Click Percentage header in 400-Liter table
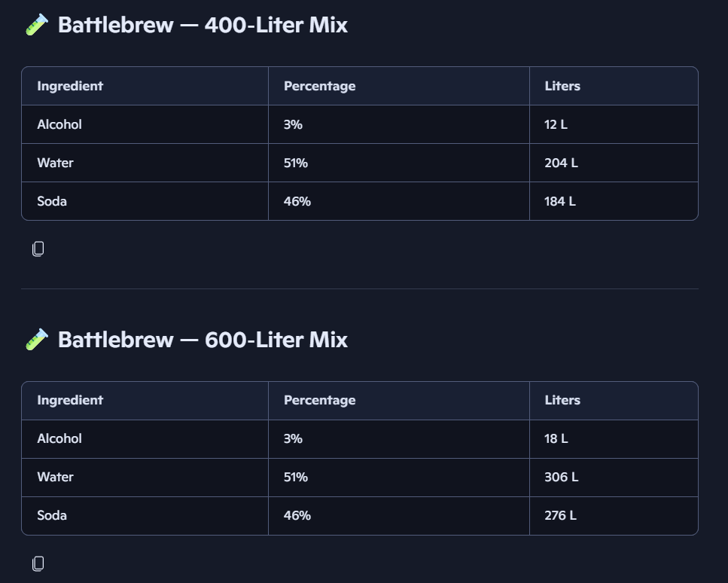The image size is (728, 583). [x=319, y=86]
